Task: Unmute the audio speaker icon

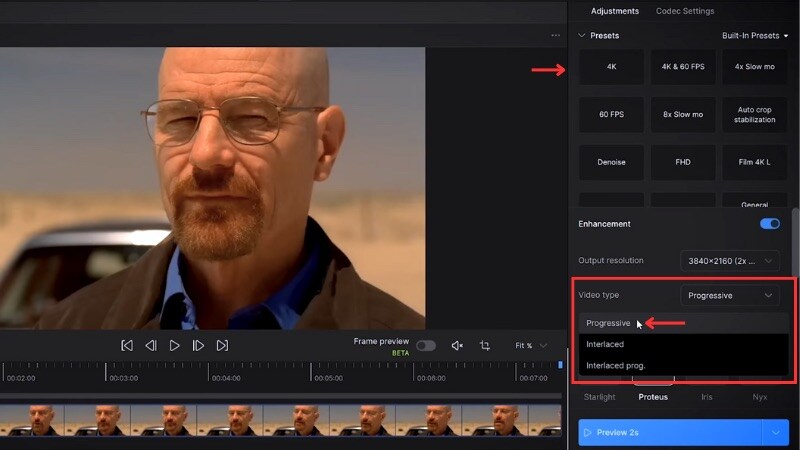Action: (x=457, y=346)
